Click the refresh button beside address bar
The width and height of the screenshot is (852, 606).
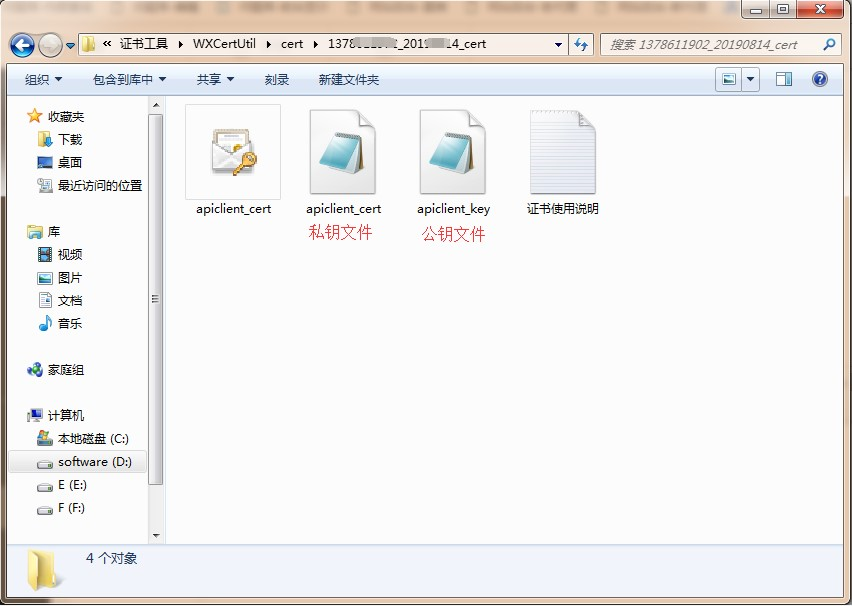click(x=582, y=45)
